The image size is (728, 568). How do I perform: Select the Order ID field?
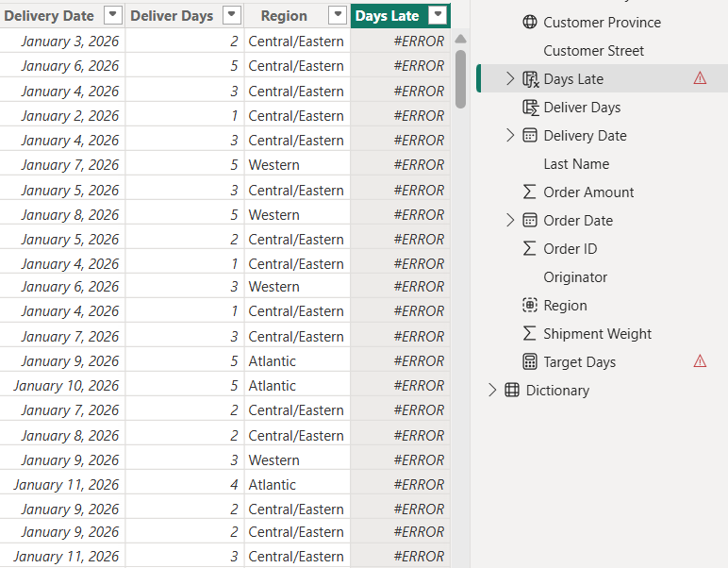point(571,249)
